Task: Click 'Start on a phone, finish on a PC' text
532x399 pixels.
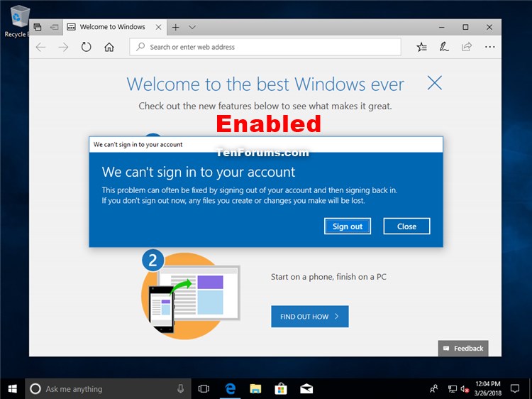Action: tap(328, 277)
